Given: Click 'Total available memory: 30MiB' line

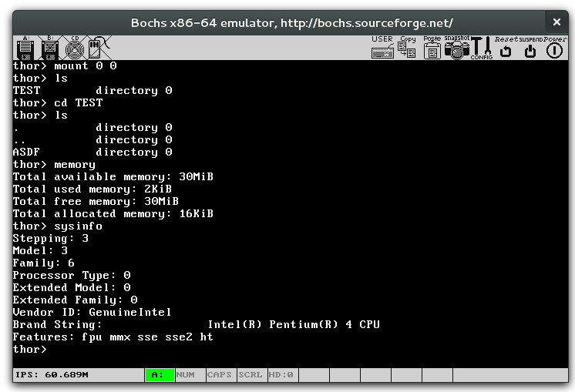Looking at the screenshot, I should [x=113, y=177].
